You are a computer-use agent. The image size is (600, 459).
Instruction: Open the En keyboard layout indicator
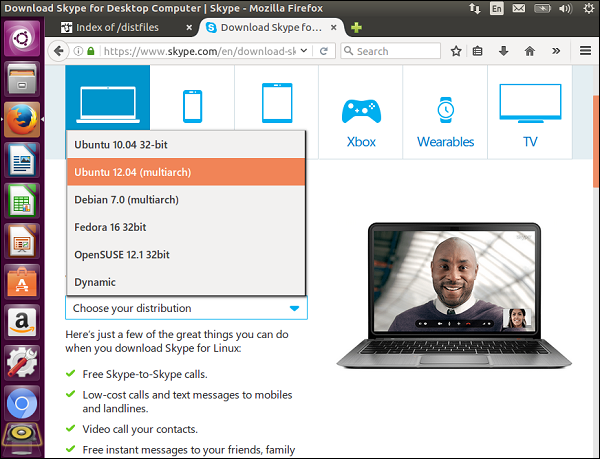tap(496, 8)
